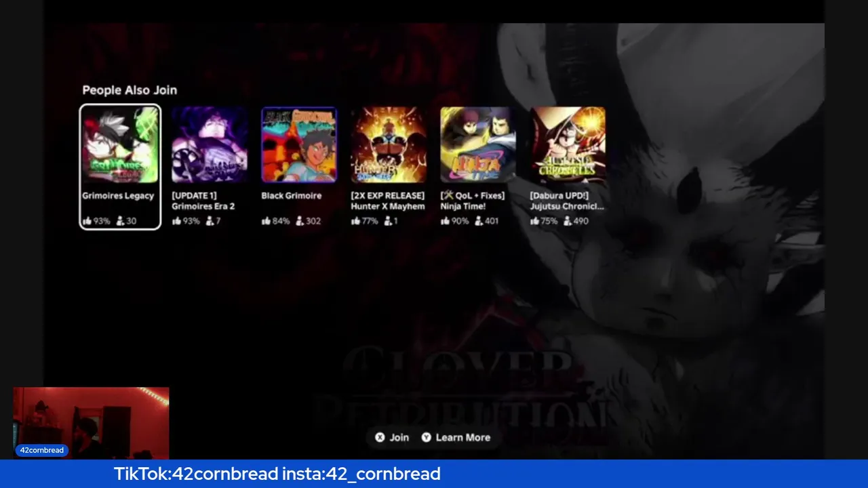Click the player count icon under Hunter X Mayhem
This screenshot has height=488, width=868.
tap(388, 221)
